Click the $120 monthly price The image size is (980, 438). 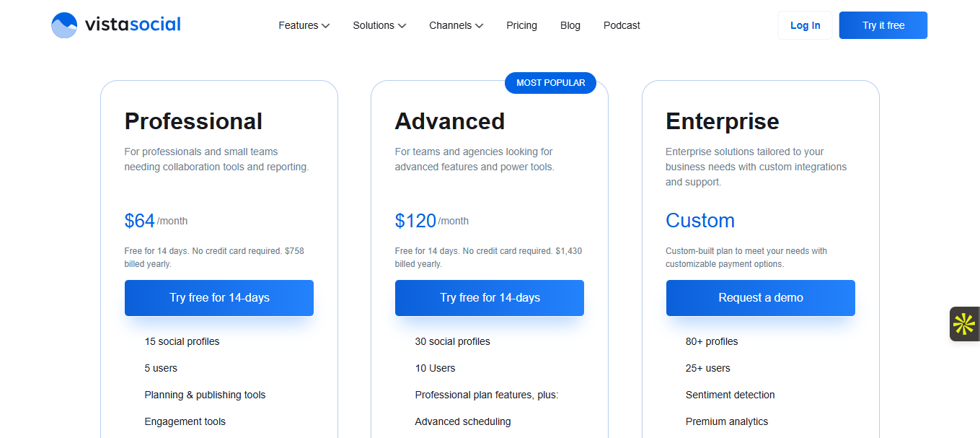pyautogui.click(x=415, y=221)
